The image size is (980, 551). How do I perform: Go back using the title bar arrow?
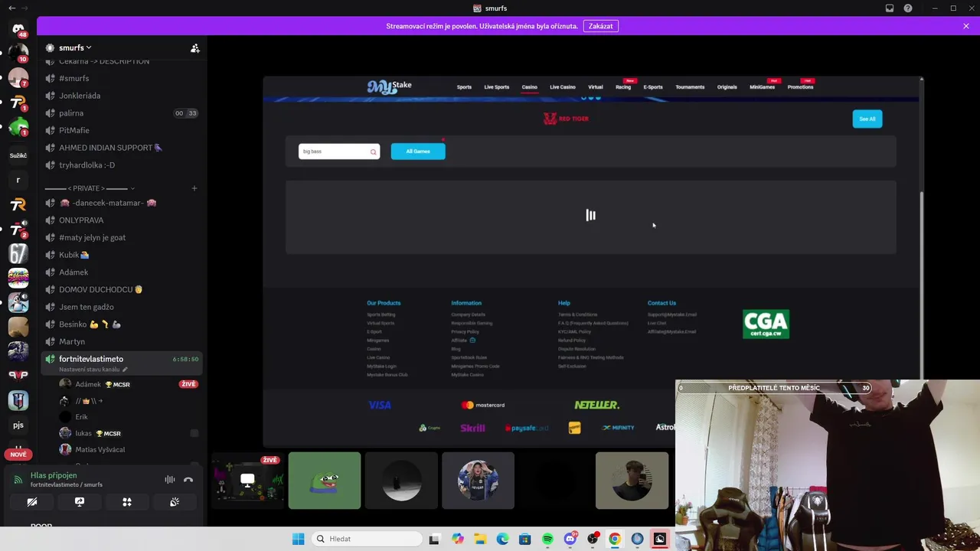(x=11, y=8)
